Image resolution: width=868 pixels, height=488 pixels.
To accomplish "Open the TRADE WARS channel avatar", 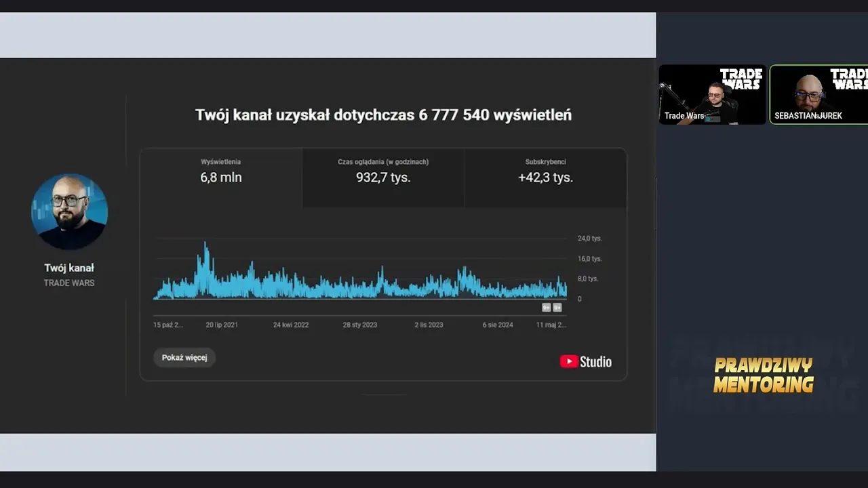I will pos(69,211).
